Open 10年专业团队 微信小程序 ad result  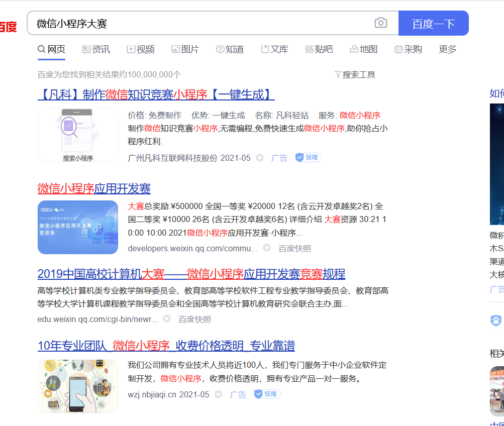pyautogui.click(x=166, y=346)
